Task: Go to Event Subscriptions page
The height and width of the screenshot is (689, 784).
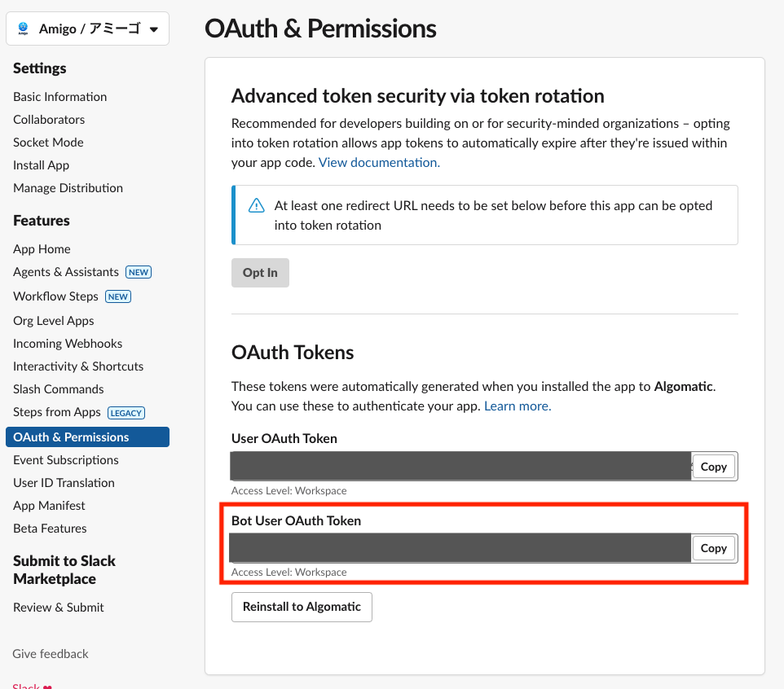Action: pyautogui.click(x=66, y=460)
